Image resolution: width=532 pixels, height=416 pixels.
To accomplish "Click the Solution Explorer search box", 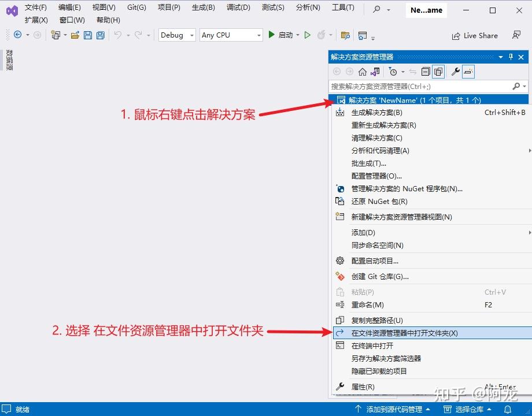I will click(x=416, y=85).
